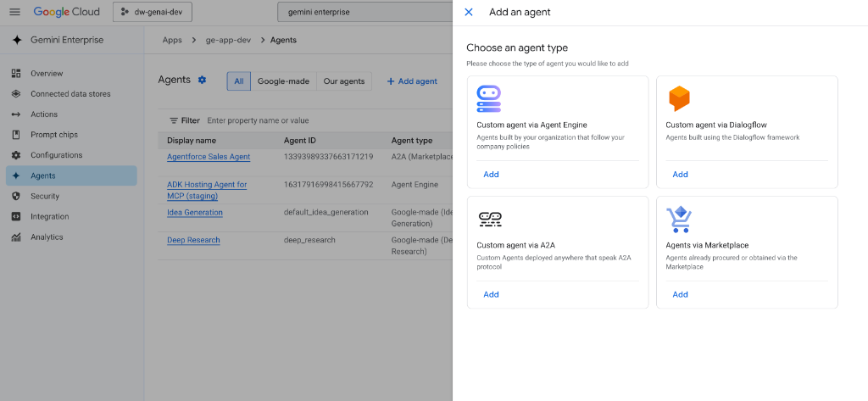Click the Custom agent via A2A title
Viewport: 868px width, 401px height.
[516, 245]
